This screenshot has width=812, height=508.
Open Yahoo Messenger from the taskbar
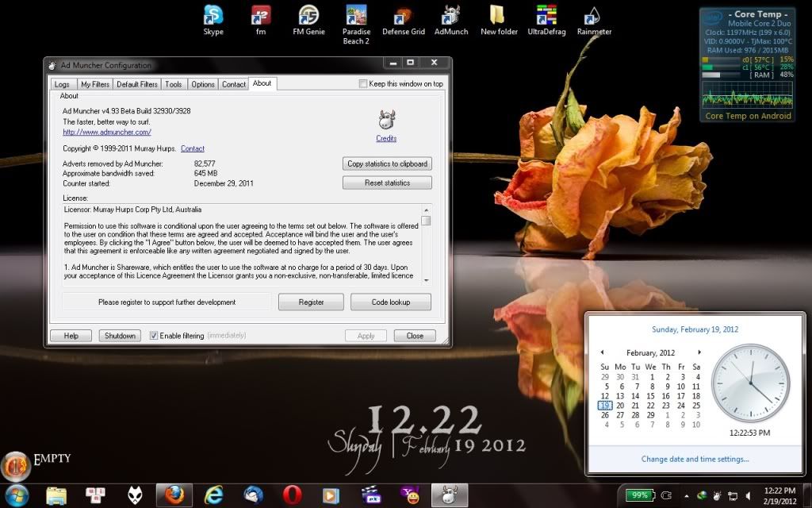410,495
